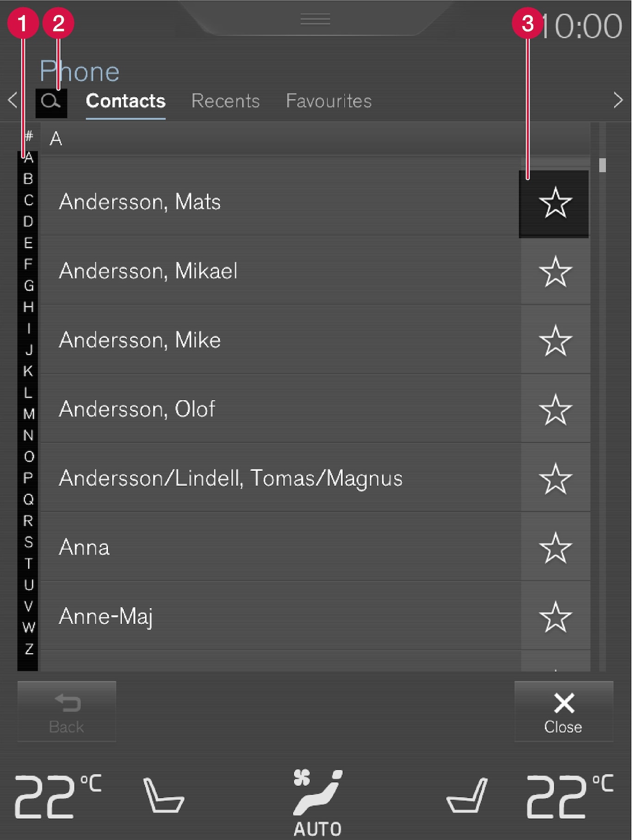Mark Anna as favourite
The image size is (632, 840).
pos(555,548)
